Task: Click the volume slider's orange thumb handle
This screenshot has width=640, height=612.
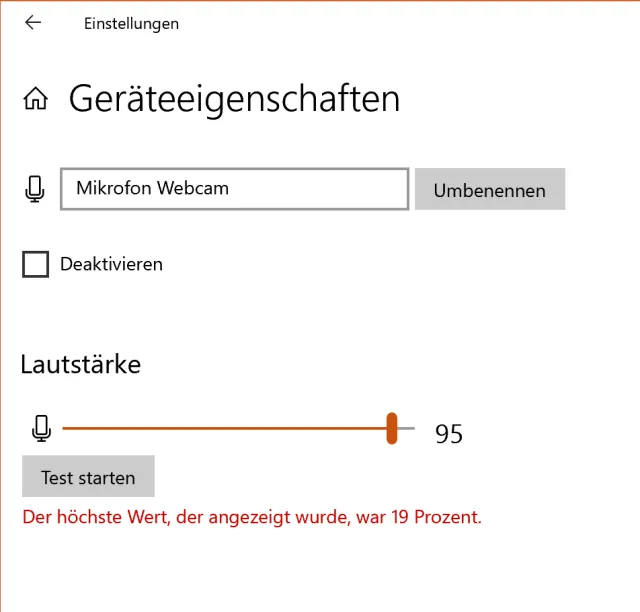Action: pyautogui.click(x=392, y=428)
